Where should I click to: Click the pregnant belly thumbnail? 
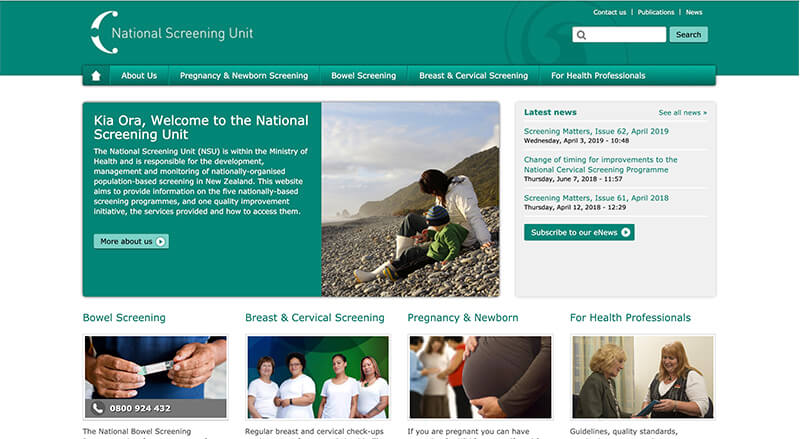480,377
